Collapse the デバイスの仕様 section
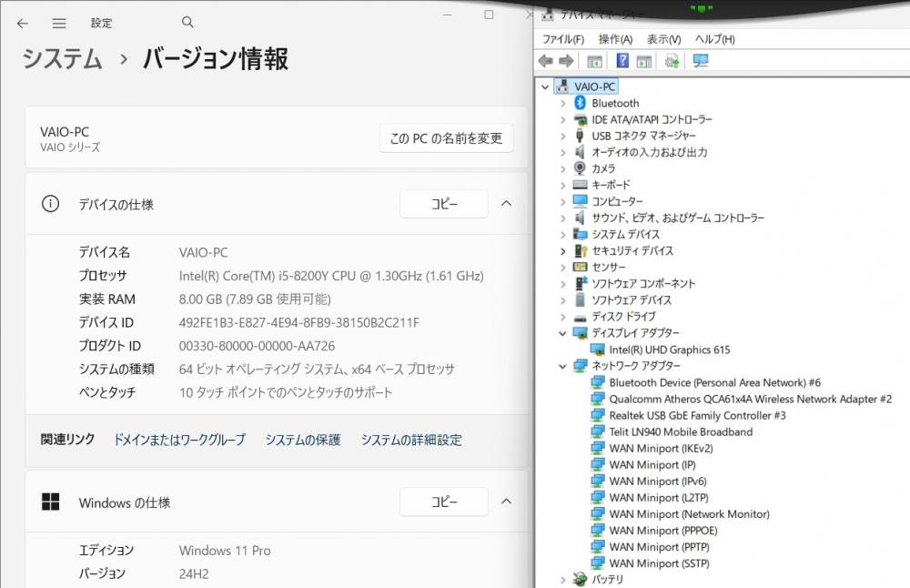This screenshot has height=588, width=910. pos(507,204)
